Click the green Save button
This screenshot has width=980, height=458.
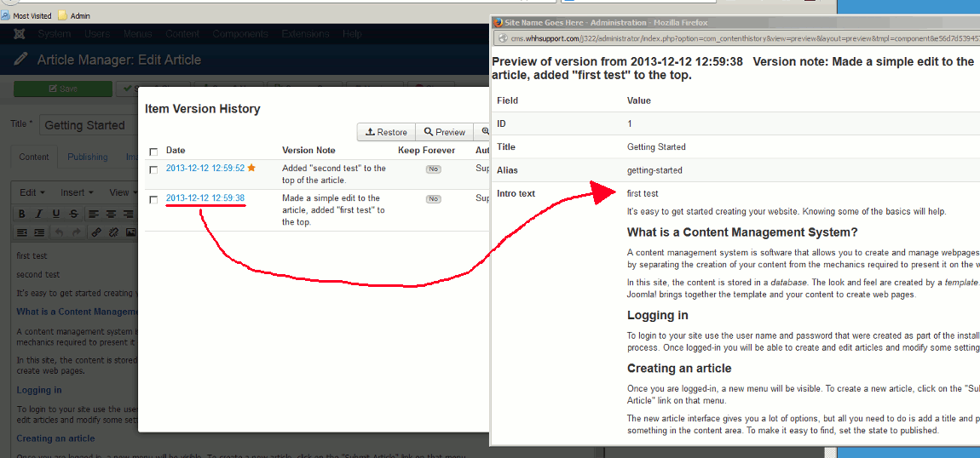[x=63, y=89]
